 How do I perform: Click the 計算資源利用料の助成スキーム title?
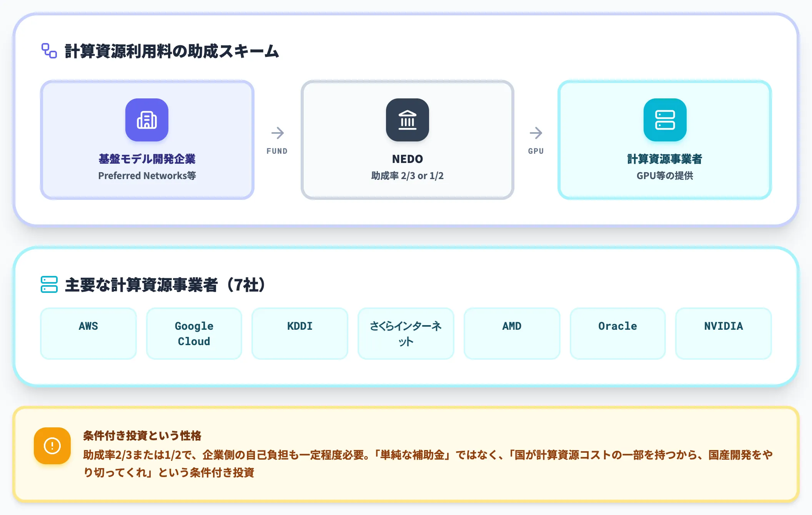pos(172,51)
